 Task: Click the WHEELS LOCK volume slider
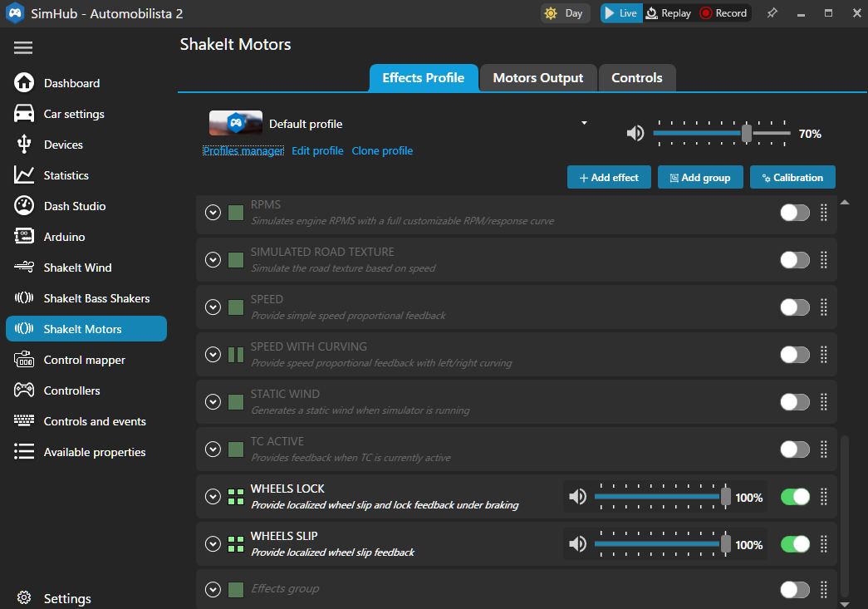pyautogui.click(x=663, y=497)
